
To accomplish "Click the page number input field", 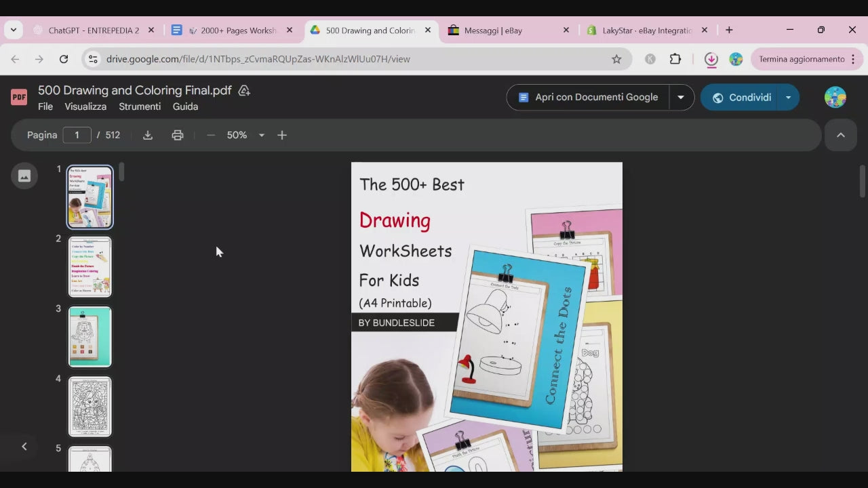I will 77,135.
